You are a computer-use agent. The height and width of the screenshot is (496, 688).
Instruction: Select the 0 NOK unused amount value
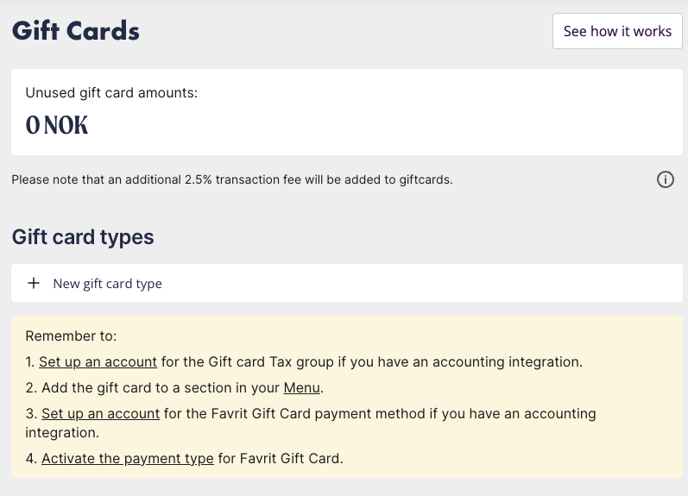[57, 125]
